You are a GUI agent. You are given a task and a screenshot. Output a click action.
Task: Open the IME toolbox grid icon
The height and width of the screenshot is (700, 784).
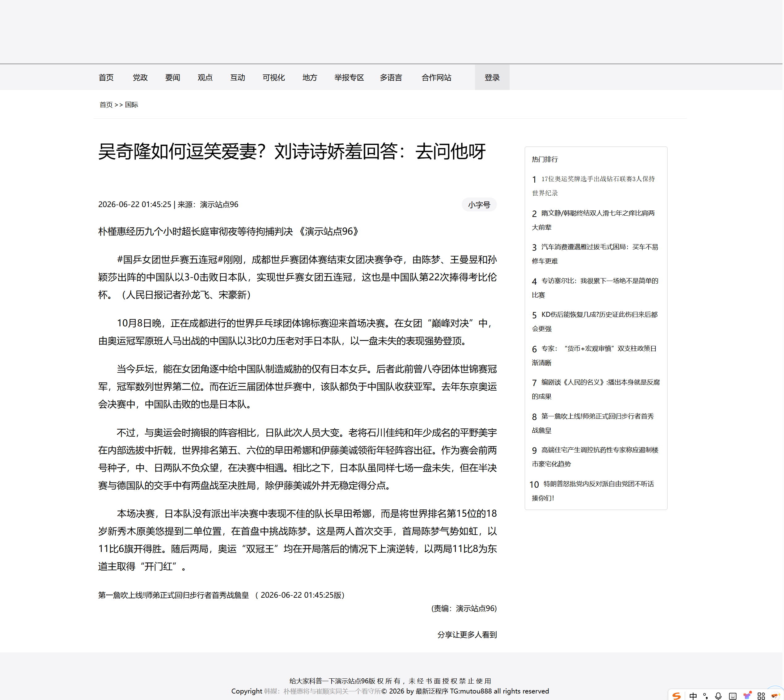[x=761, y=696]
